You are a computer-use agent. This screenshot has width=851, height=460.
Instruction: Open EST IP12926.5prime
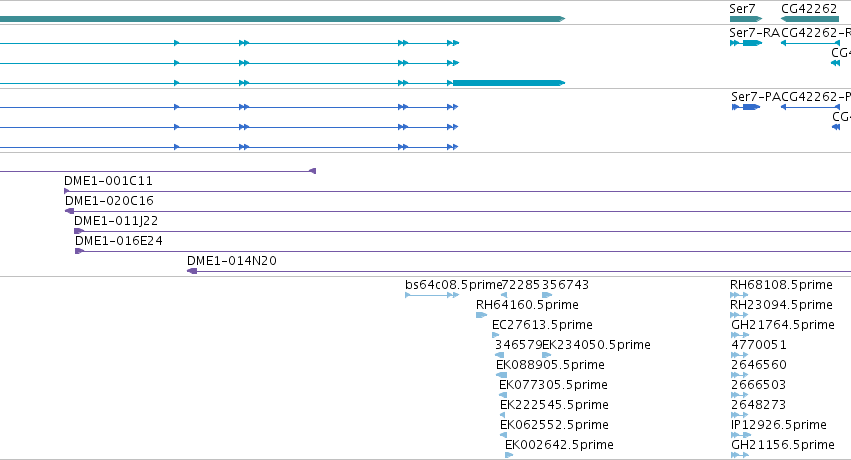click(779, 425)
